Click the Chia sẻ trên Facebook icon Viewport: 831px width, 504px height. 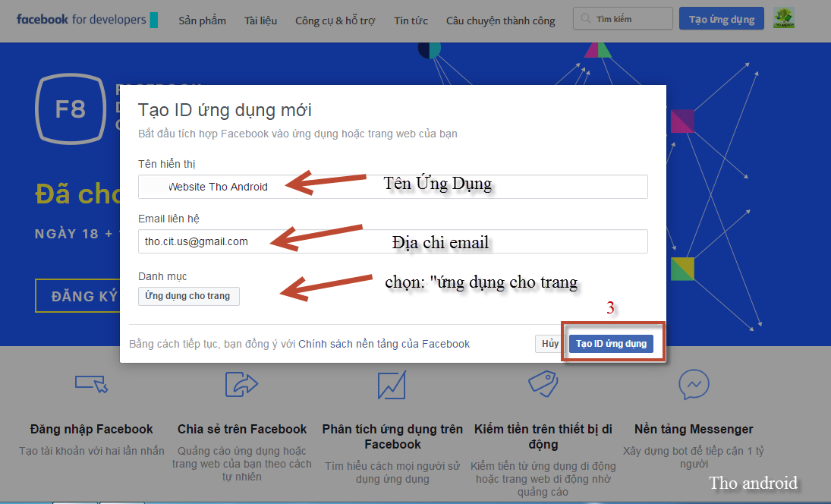pos(241,384)
